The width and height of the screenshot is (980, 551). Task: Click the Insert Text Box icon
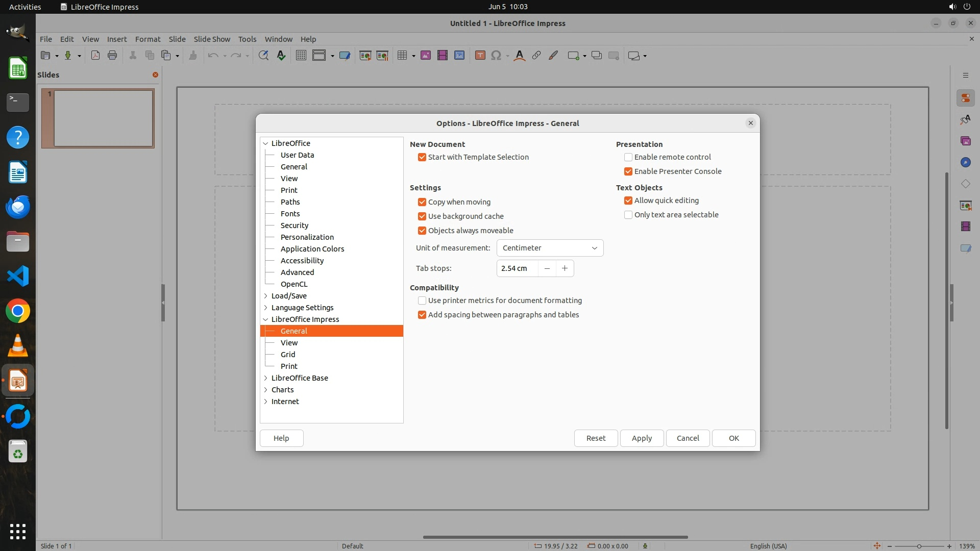[480, 56]
